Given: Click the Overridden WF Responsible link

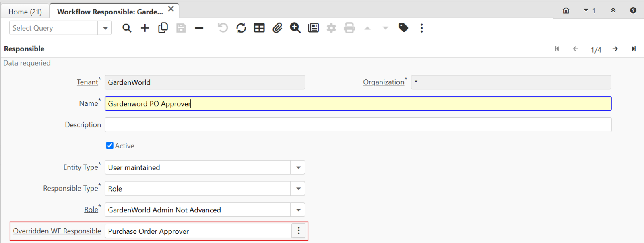Looking at the screenshot, I should (57, 231).
